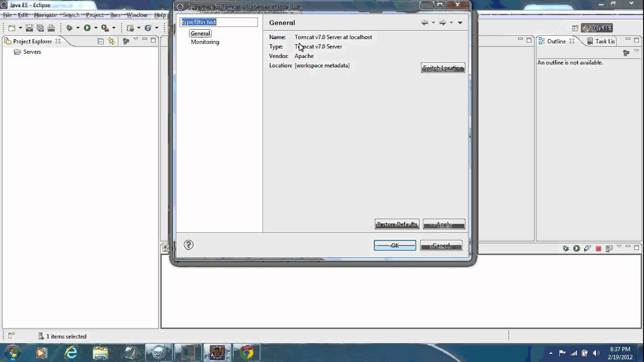Open the Window menu

(137, 15)
